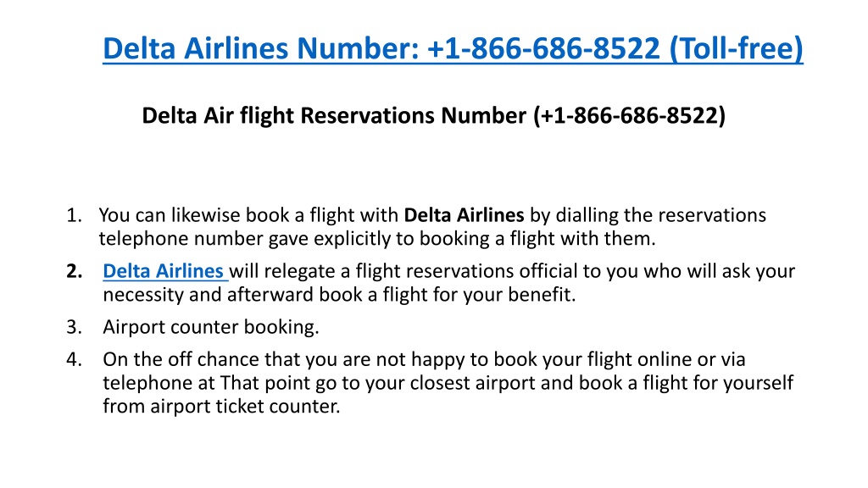
Task: Click the 'necessity and afterward book a flight' line
Action: [339, 294]
